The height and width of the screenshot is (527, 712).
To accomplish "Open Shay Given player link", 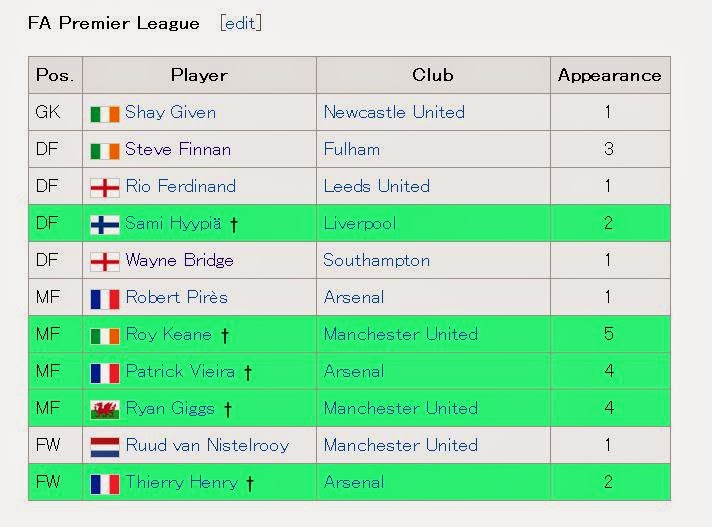I will 170,112.
